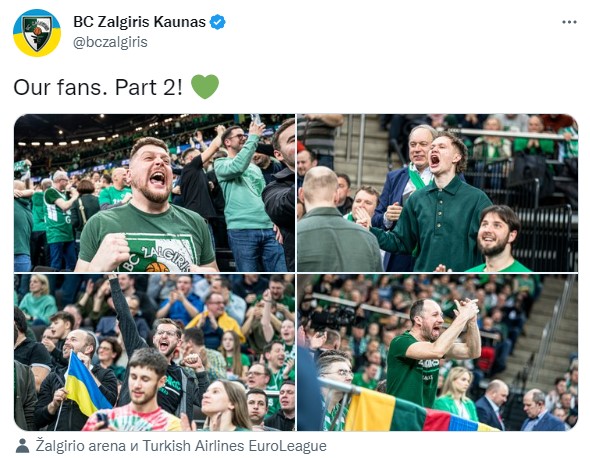
Task: Click the BC Zalgiris Kaunas profile avatar
Action: 37,33
